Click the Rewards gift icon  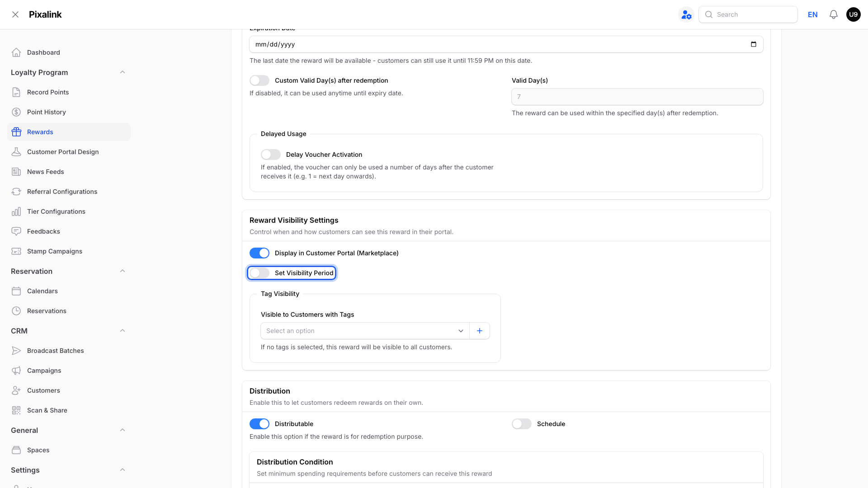[16, 132]
